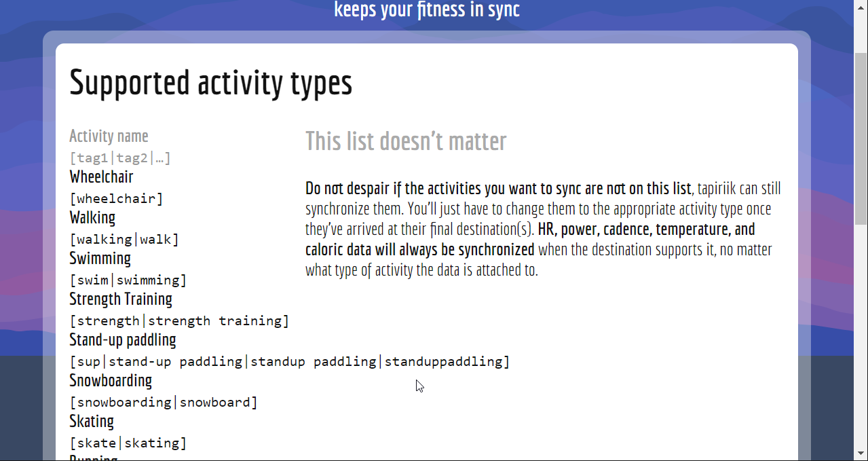Select the Snowboarding activity name
The image size is (868, 461).
111,380
